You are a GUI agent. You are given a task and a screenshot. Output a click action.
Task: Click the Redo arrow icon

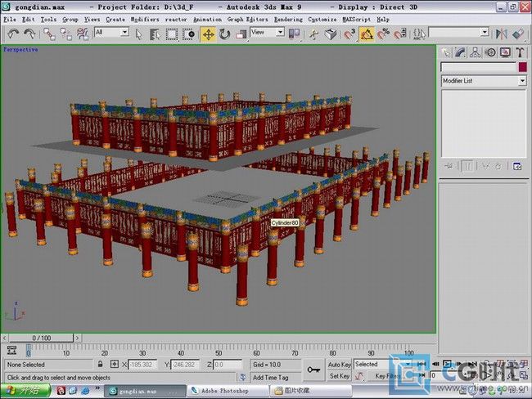(29, 34)
